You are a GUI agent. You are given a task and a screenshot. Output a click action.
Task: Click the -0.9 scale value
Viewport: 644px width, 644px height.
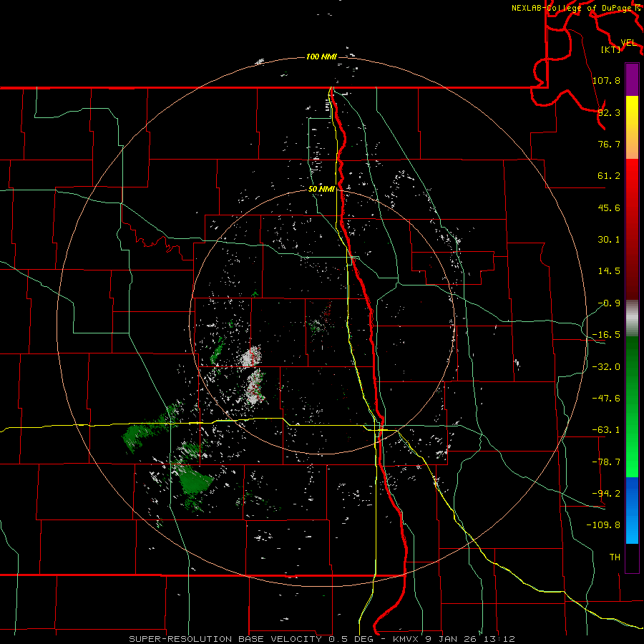pyautogui.click(x=609, y=303)
